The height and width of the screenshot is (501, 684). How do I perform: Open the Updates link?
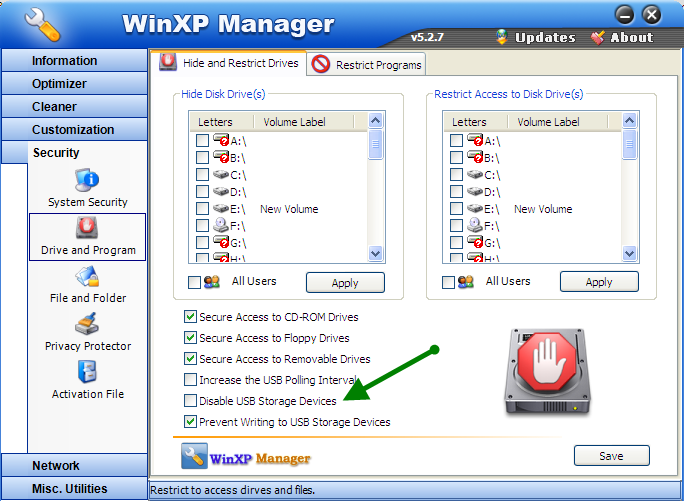545,38
